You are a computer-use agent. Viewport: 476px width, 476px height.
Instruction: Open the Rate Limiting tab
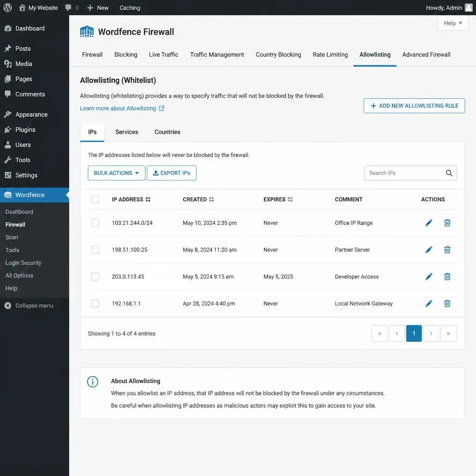pos(330,55)
